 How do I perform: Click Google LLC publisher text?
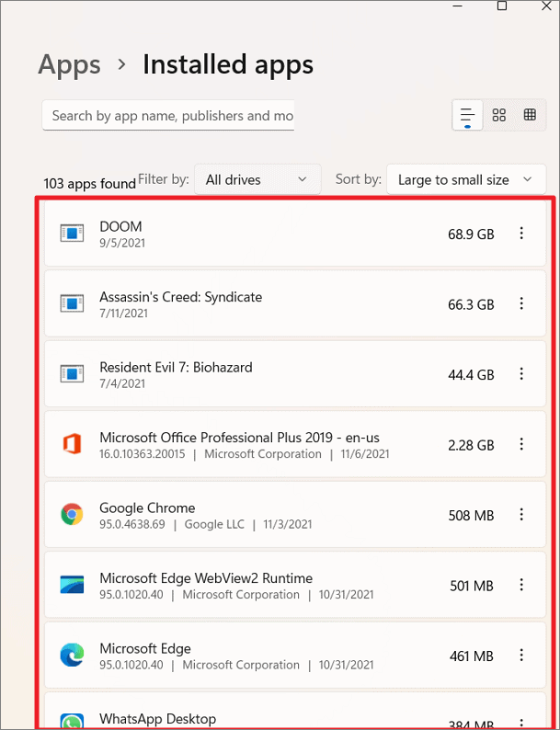click(214, 524)
